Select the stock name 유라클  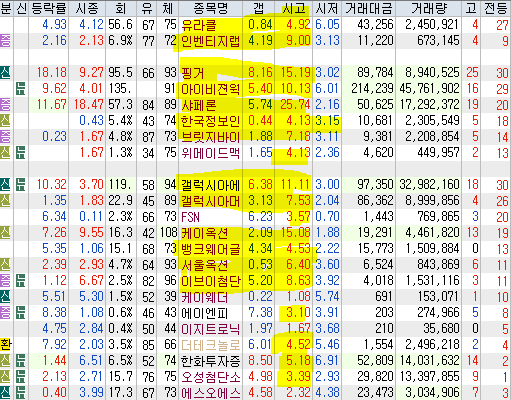click(199, 25)
